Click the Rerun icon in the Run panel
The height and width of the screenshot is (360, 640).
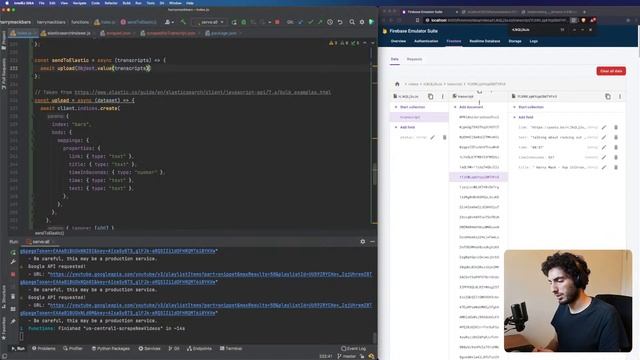(x=13, y=252)
